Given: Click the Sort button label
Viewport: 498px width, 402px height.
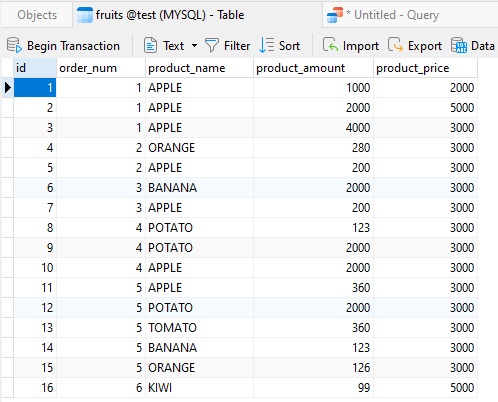Looking at the screenshot, I should click(x=289, y=46).
